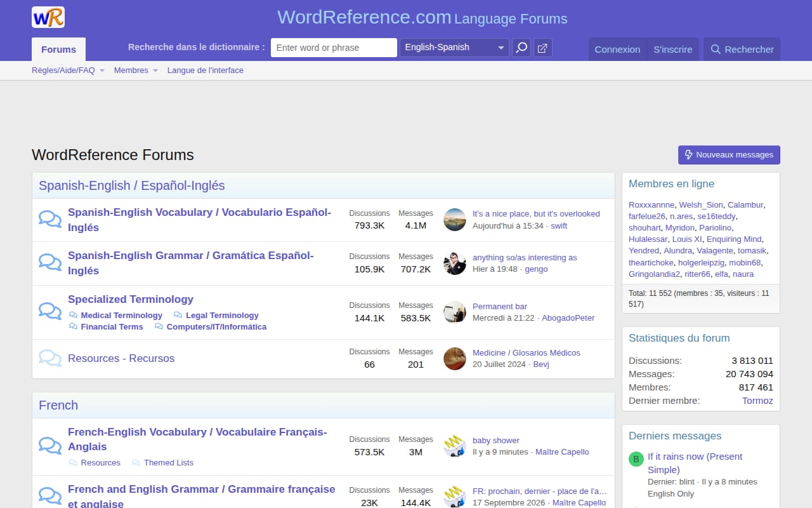The image size is (812, 508).
Task: Open the Rechercher search button
Action: tap(742, 50)
